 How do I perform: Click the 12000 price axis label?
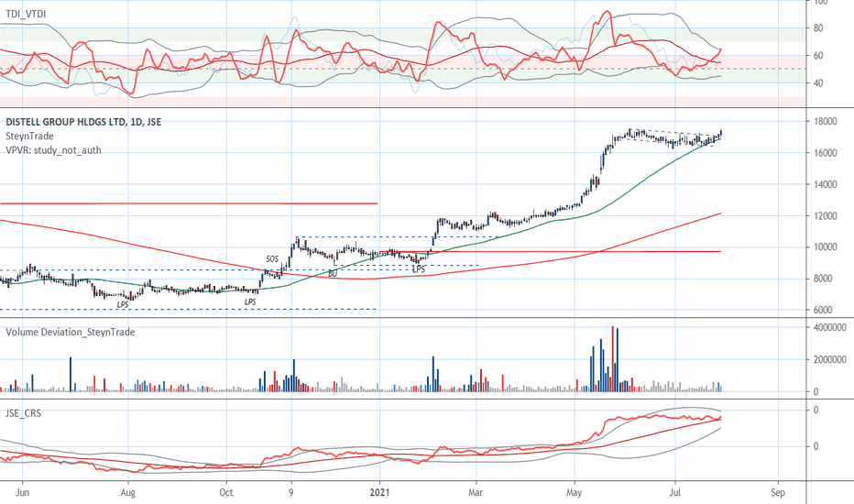826,215
